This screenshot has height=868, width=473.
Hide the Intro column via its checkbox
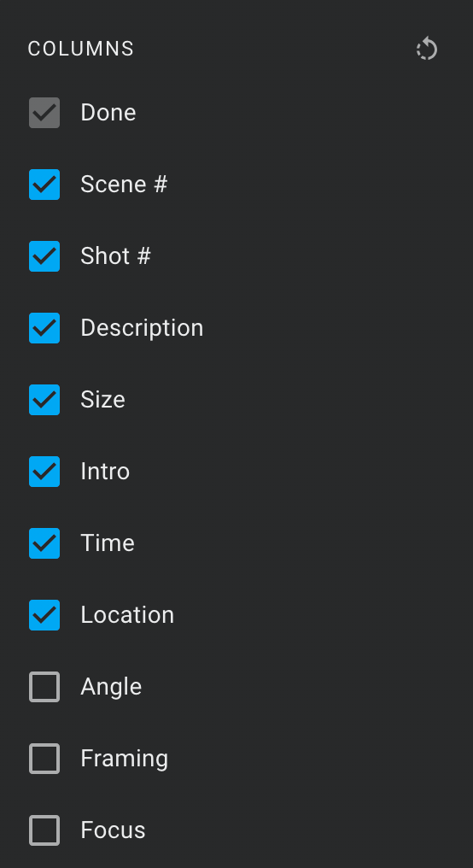click(x=44, y=472)
